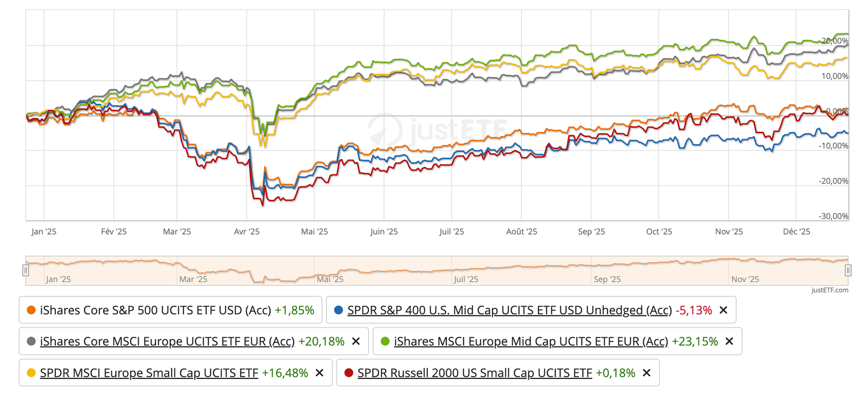Click iShares Core S&P 500 legend entry
This screenshot has height=394, width=868.
155,310
